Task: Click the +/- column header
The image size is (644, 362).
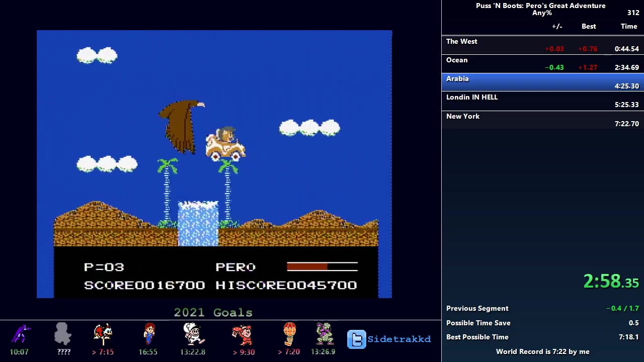Action: pos(557,26)
